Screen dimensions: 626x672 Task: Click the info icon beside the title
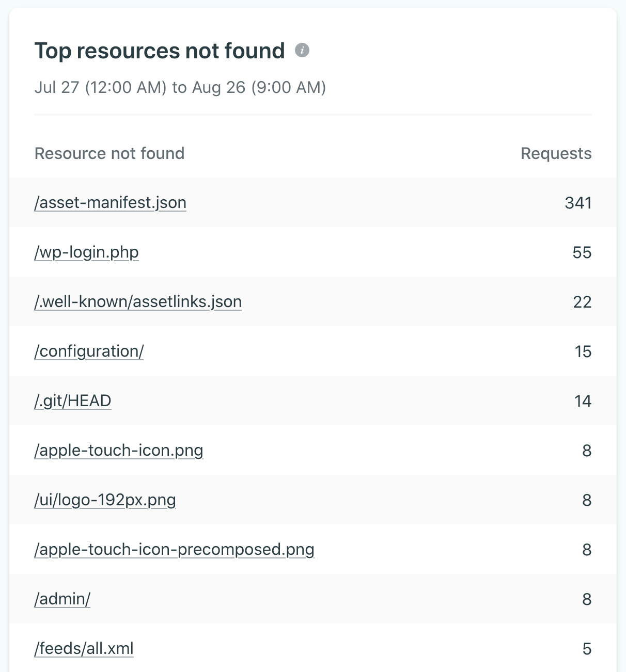coord(302,51)
